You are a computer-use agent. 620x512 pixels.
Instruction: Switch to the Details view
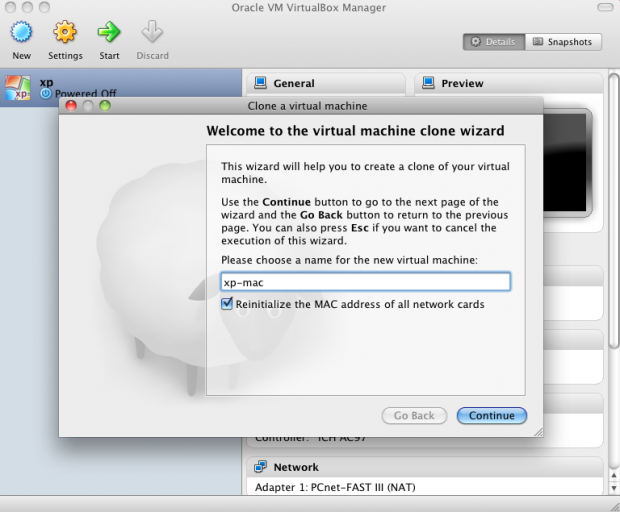pos(494,42)
